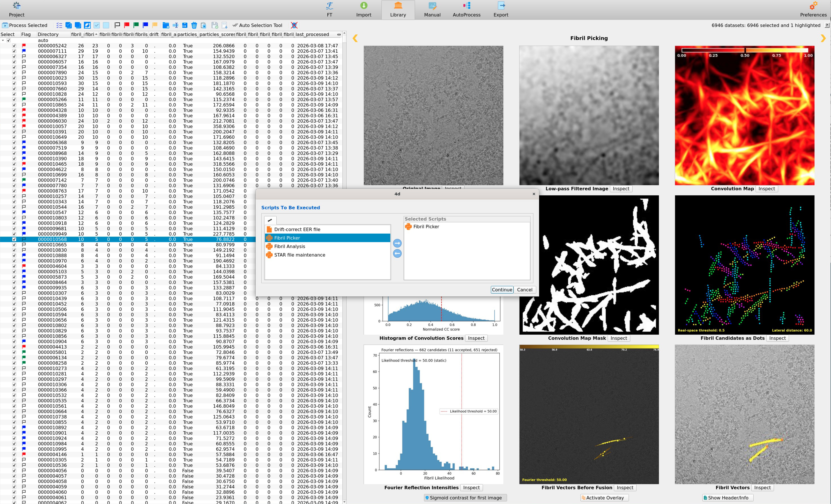Click the move-right arrow in script dialog
The image size is (831, 504).
[x=397, y=243]
